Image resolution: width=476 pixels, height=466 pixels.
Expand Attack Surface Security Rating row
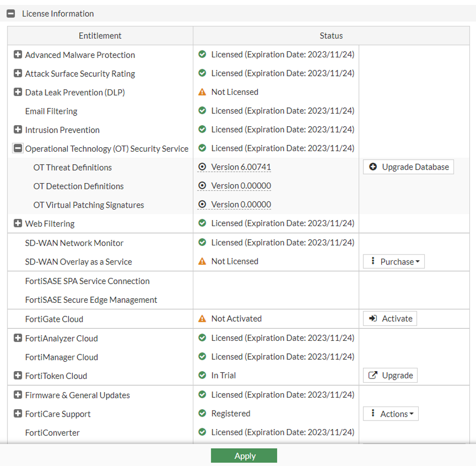18,73
